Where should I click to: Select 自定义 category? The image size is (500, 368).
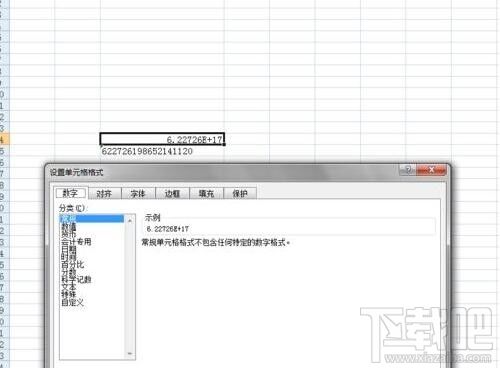point(72,302)
